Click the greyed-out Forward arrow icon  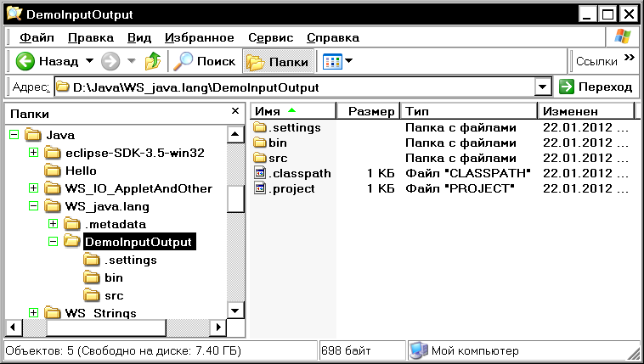[x=110, y=62]
